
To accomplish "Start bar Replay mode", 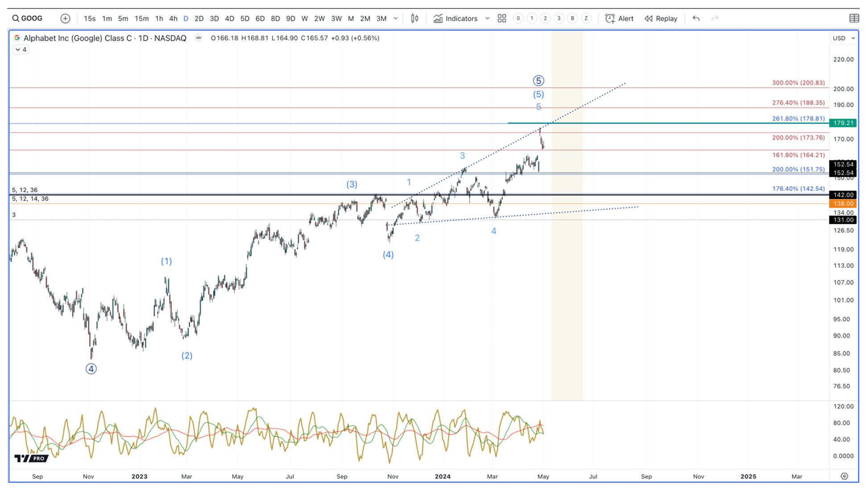I will (x=661, y=18).
